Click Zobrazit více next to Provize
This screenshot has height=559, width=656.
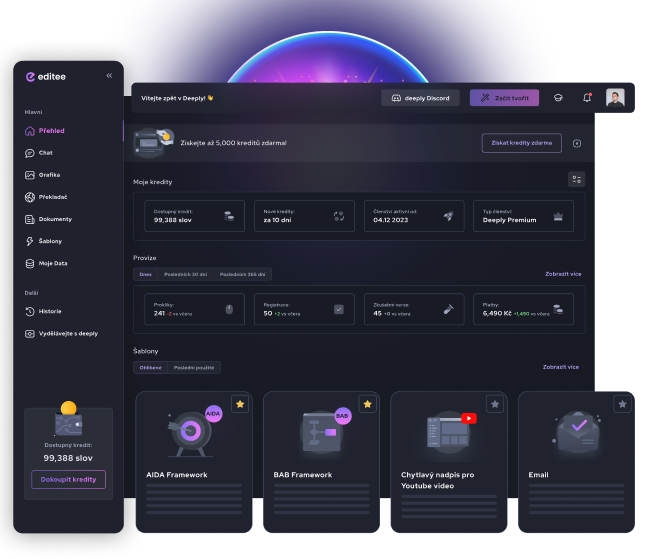point(563,274)
